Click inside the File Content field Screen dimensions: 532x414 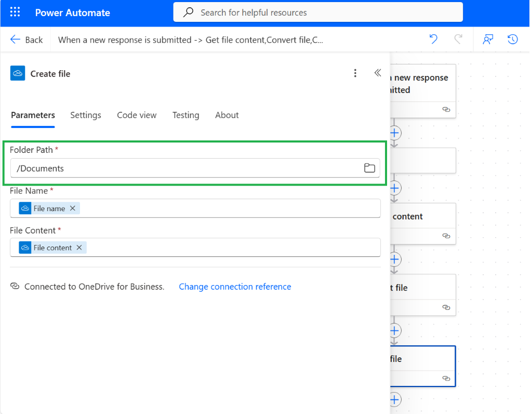click(195, 248)
